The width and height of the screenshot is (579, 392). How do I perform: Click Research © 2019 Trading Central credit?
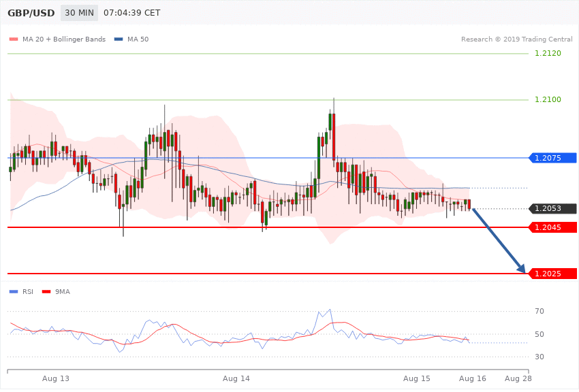(516, 39)
